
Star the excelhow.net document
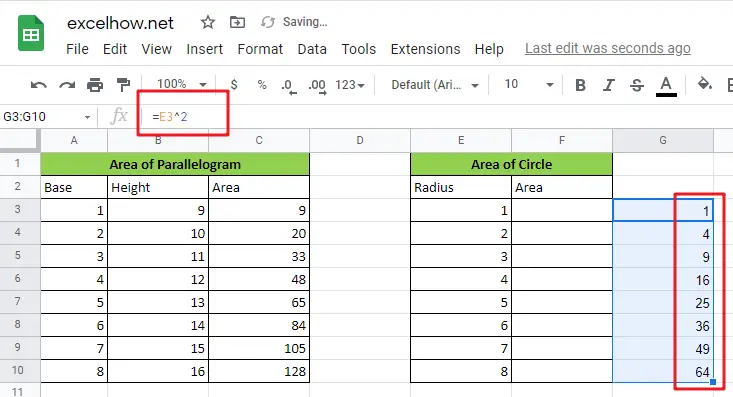tap(208, 22)
